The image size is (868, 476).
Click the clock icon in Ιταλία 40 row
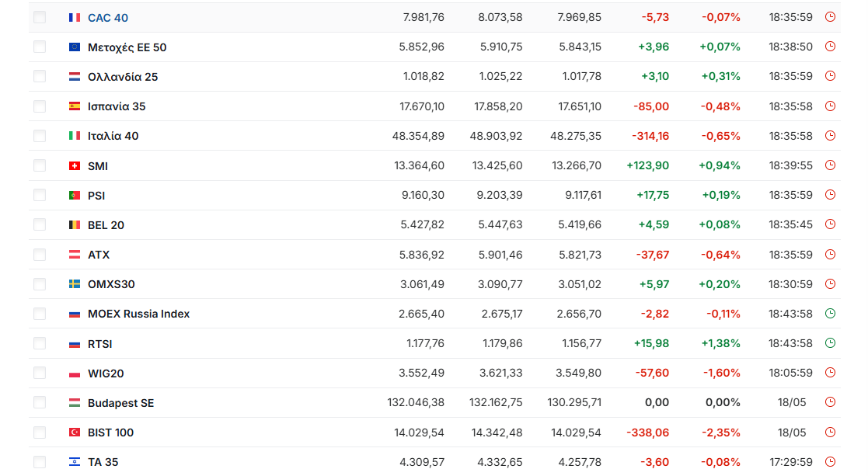[830, 135]
